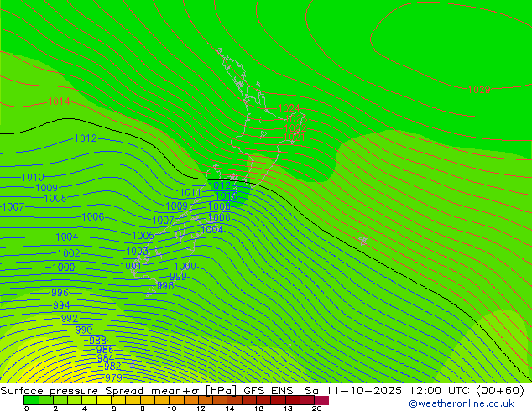
Task: Click the (00+60) forecast offset text
Action: click(500, 391)
